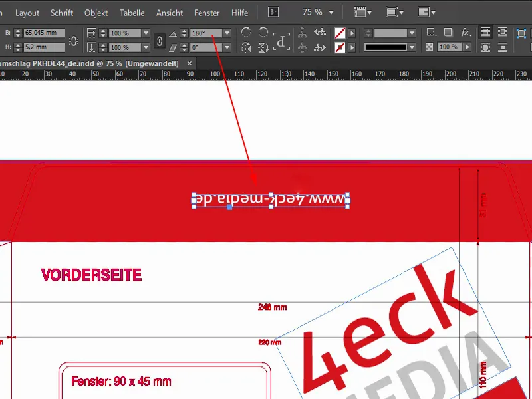Close the PKHDL44_de.indd document tab
Viewport: 532px width, 399px height.
click(x=190, y=63)
